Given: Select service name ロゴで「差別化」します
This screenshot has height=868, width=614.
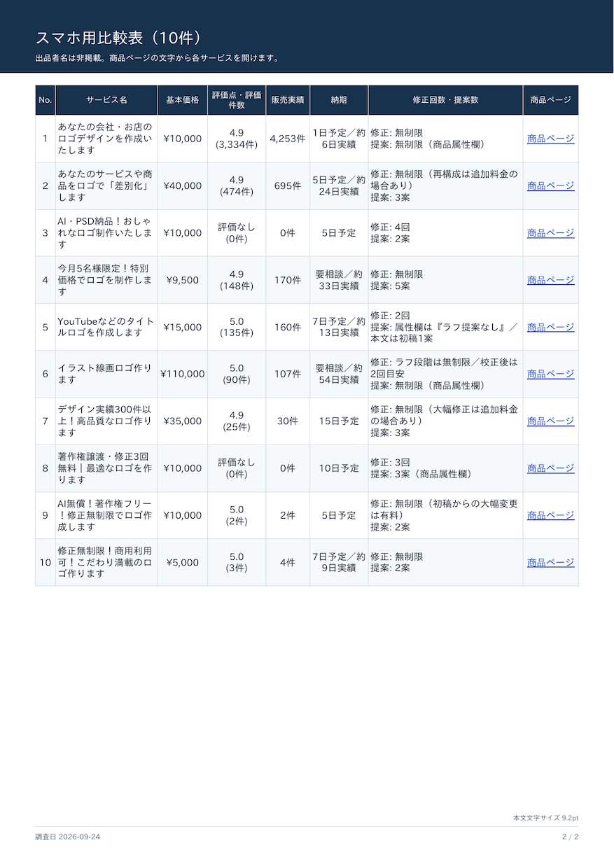Looking at the screenshot, I should point(106,185).
